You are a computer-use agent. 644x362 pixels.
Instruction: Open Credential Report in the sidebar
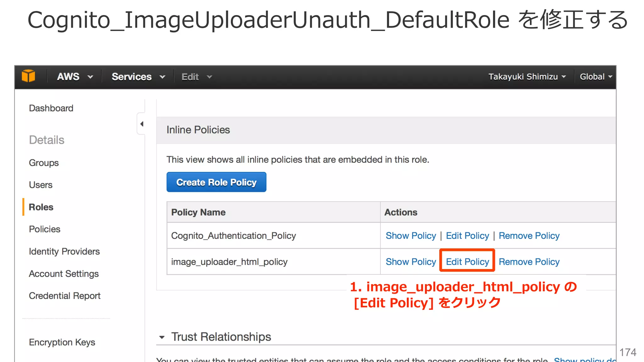[x=64, y=296]
